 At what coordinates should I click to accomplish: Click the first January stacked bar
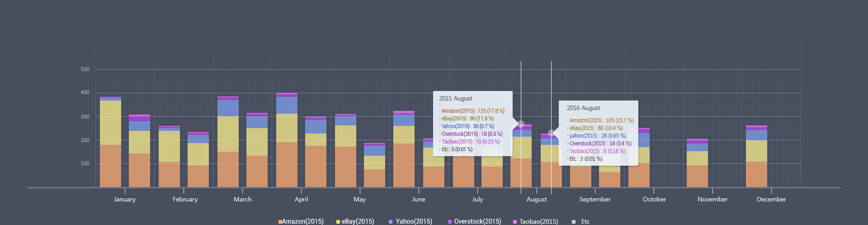pyautogui.click(x=110, y=142)
